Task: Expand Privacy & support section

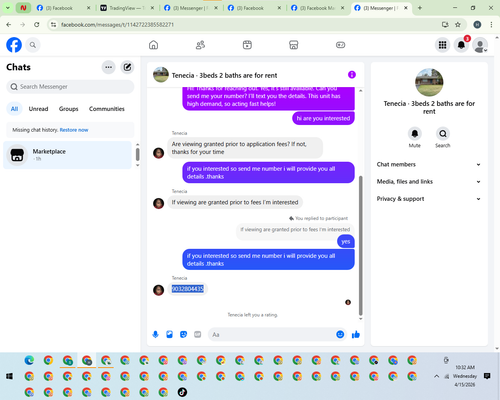Action: [429, 199]
